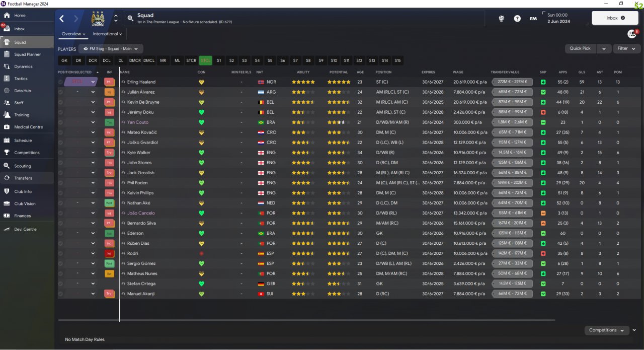Click the Quick Pick button
644x350 pixels.
[x=580, y=49]
